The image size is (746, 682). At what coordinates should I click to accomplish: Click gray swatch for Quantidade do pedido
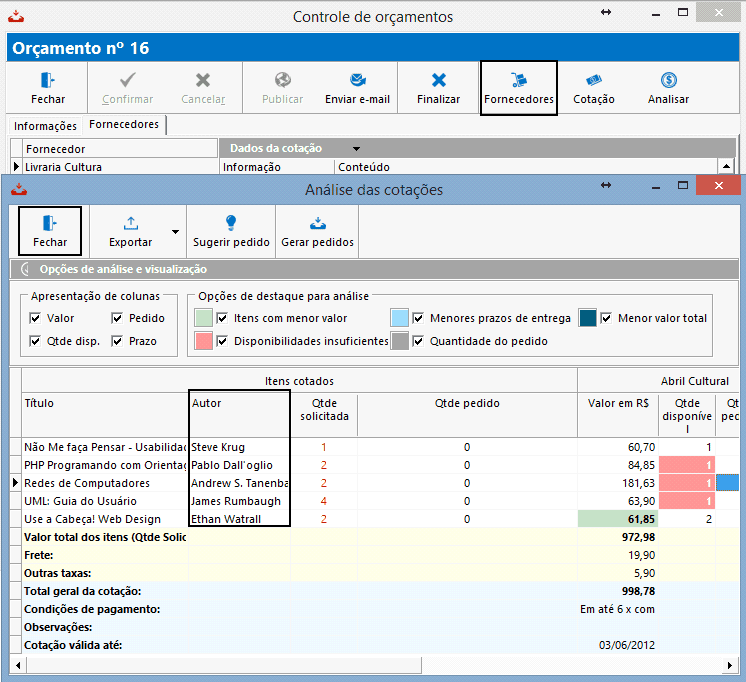pyautogui.click(x=400, y=341)
